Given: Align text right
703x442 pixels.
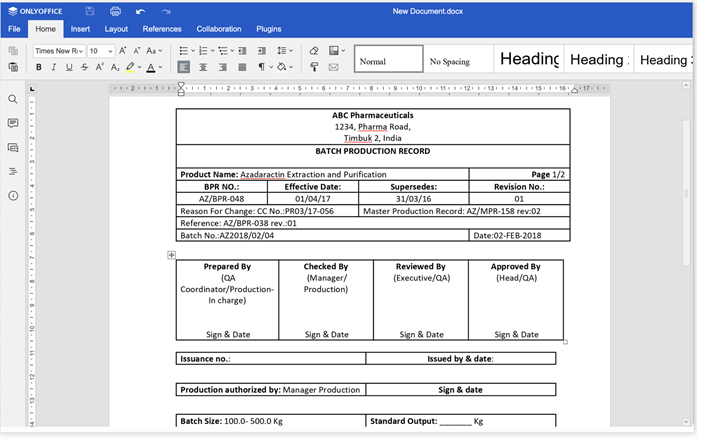Looking at the screenshot, I should [222, 67].
